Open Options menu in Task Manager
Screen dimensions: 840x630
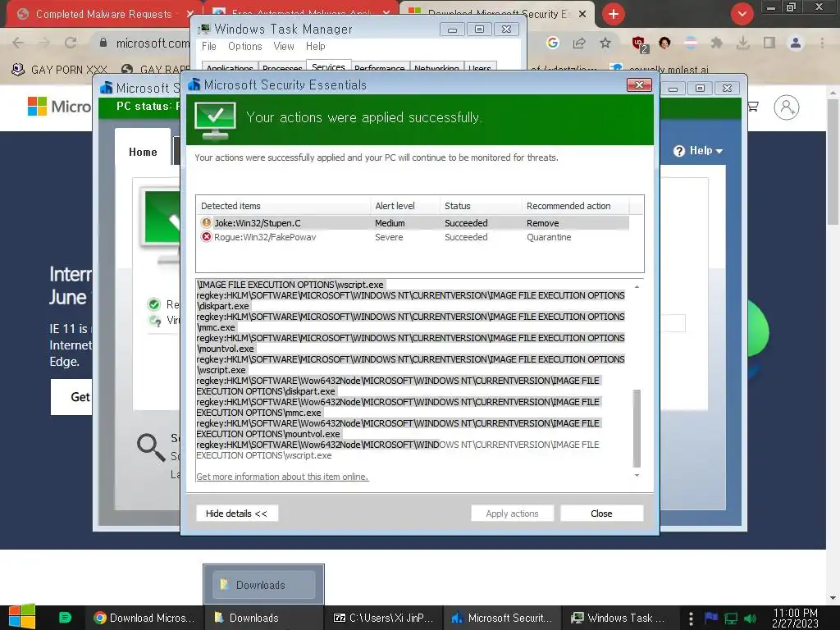click(244, 47)
